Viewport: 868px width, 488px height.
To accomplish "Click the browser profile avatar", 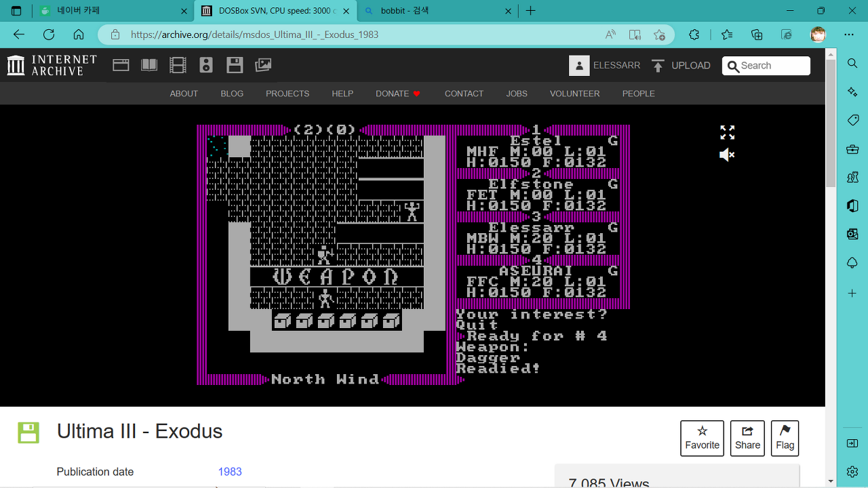I will click(x=818, y=35).
